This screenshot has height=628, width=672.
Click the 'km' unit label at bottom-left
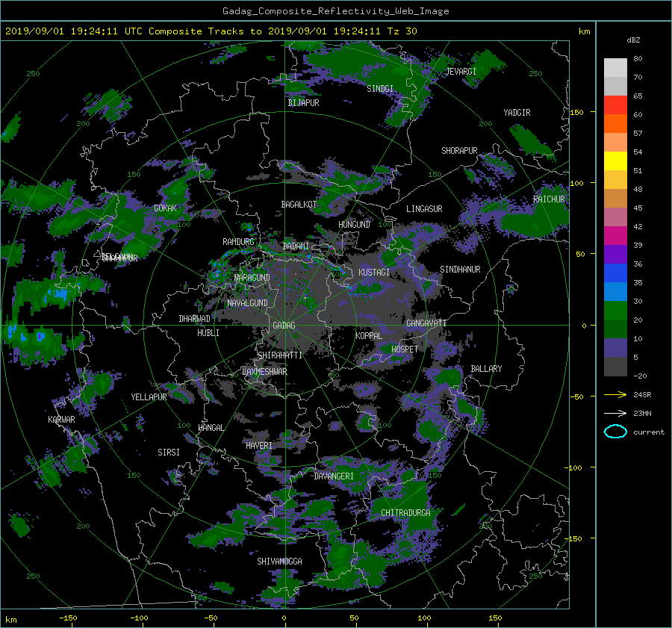[x=11, y=620]
